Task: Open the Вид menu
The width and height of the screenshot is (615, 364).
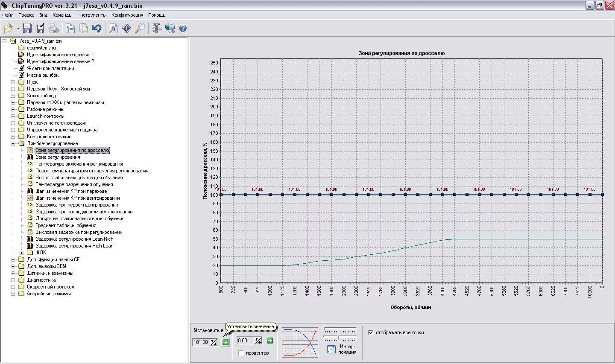Action: 43,15
